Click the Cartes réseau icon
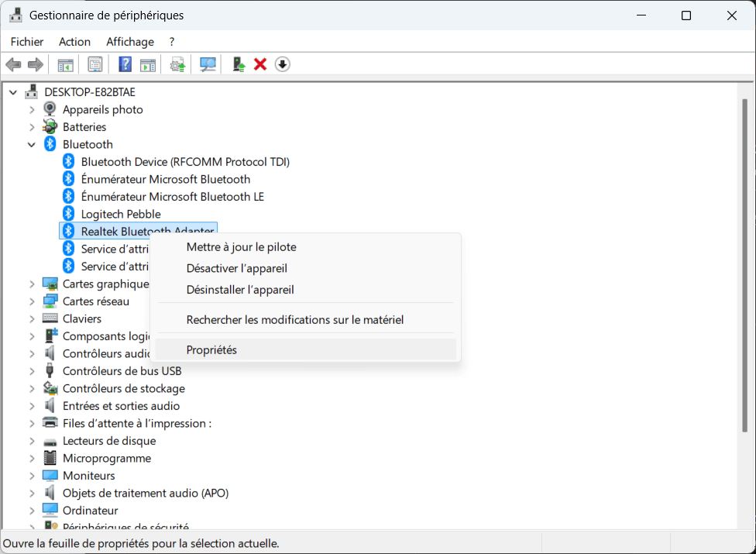 click(x=50, y=301)
